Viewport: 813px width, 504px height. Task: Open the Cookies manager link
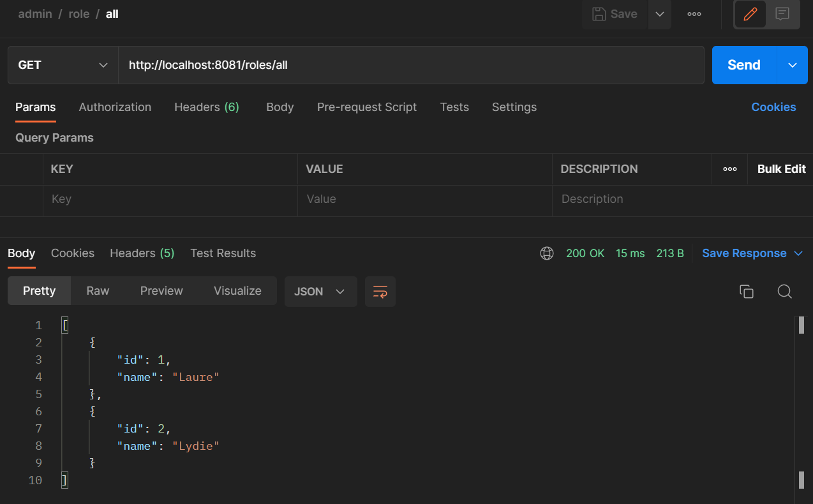773,107
